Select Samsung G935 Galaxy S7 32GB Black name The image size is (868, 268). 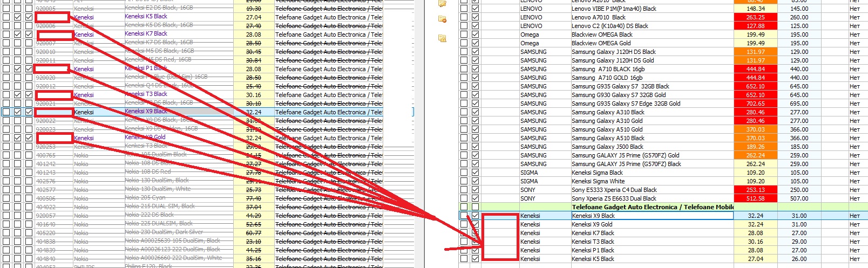(x=620, y=86)
